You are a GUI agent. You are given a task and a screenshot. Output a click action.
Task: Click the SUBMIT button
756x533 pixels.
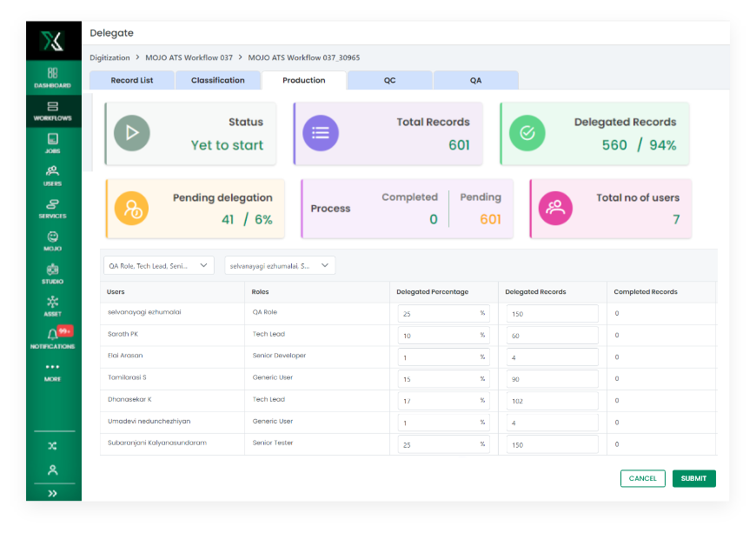693,478
